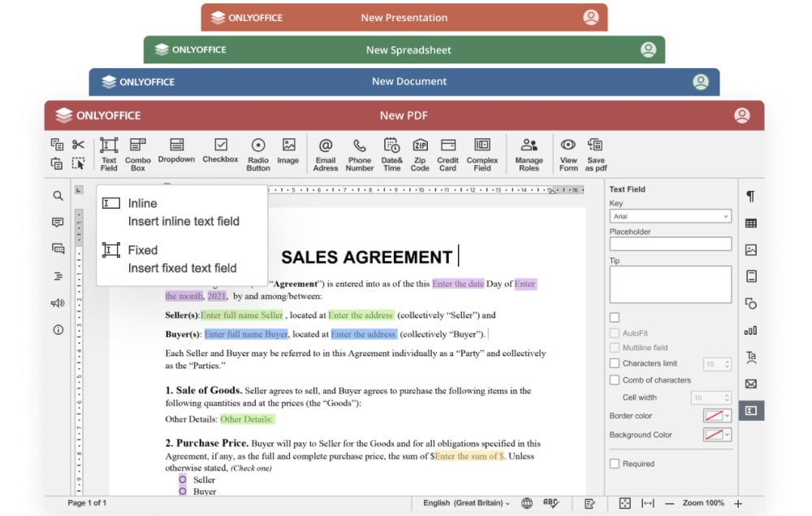Image resolution: width=812 pixels, height=516 pixels.
Task: Open shape settings in right sidebar
Action: pos(751,304)
